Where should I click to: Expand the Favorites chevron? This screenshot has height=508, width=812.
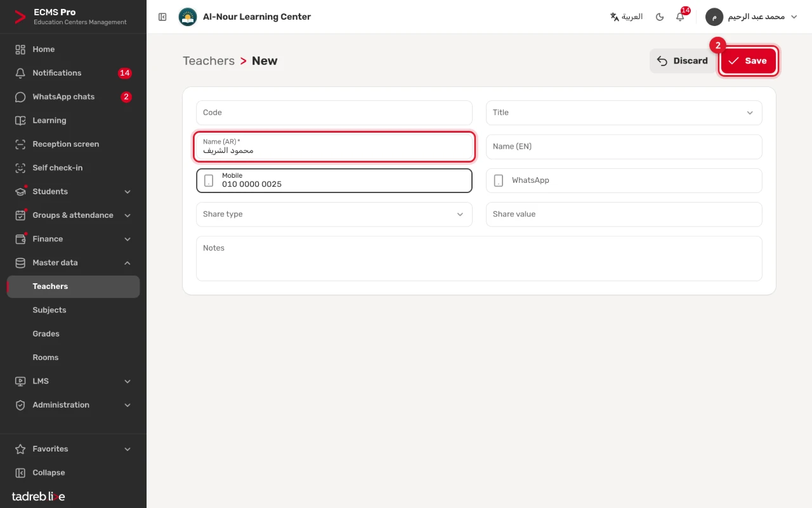128,449
